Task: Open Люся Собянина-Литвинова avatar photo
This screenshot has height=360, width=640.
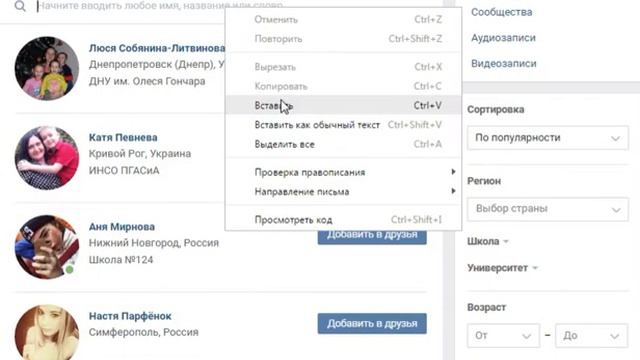Action: (47, 69)
